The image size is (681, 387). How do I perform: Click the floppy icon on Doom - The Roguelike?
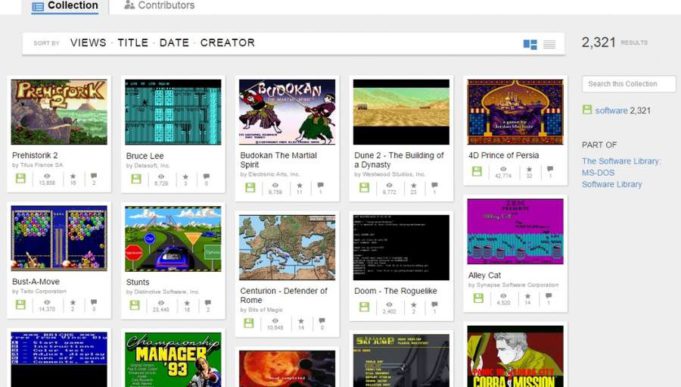(x=364, y=307)
